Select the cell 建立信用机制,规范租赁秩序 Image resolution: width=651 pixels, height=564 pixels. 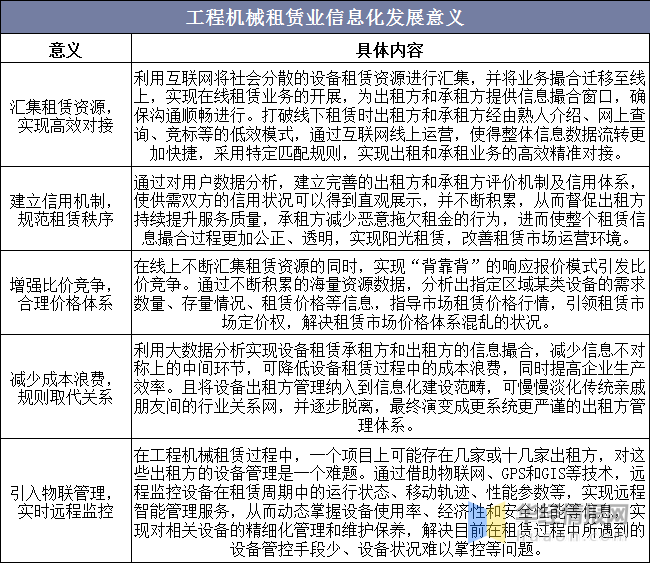[66, 210]
